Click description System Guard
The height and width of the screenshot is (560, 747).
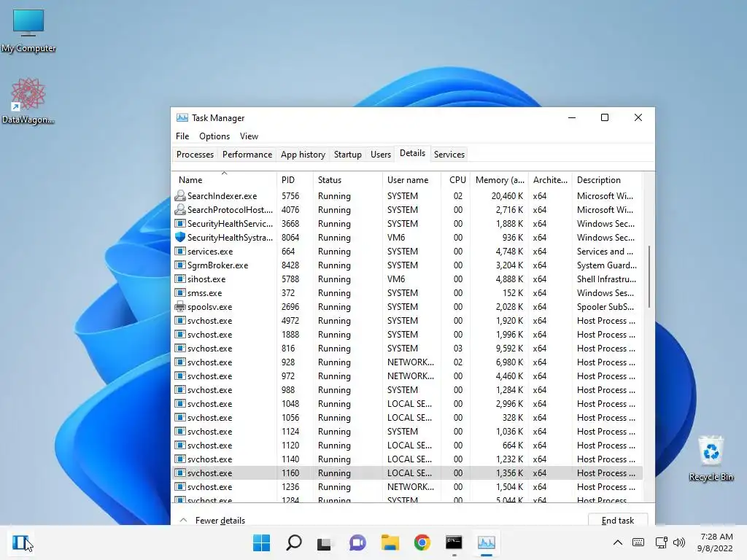[606, 265]
